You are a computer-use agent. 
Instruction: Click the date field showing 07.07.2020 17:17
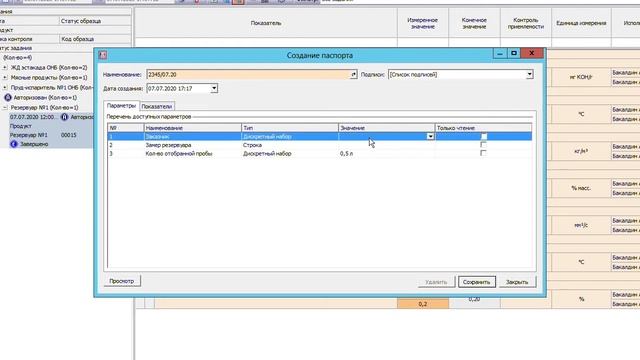point(179,88)
